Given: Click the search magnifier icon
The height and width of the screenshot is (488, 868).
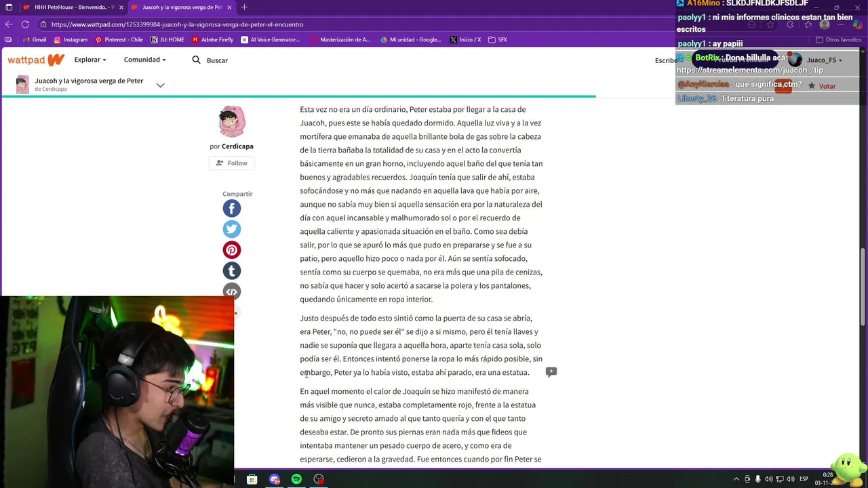Looking at the screenshot, I should [196, 60].
